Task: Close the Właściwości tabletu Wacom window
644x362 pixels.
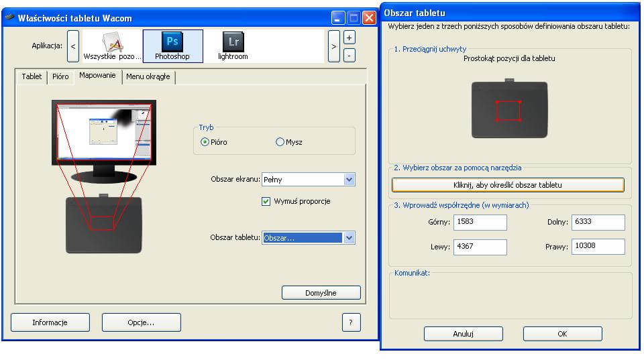Action: tap(370, 17)
